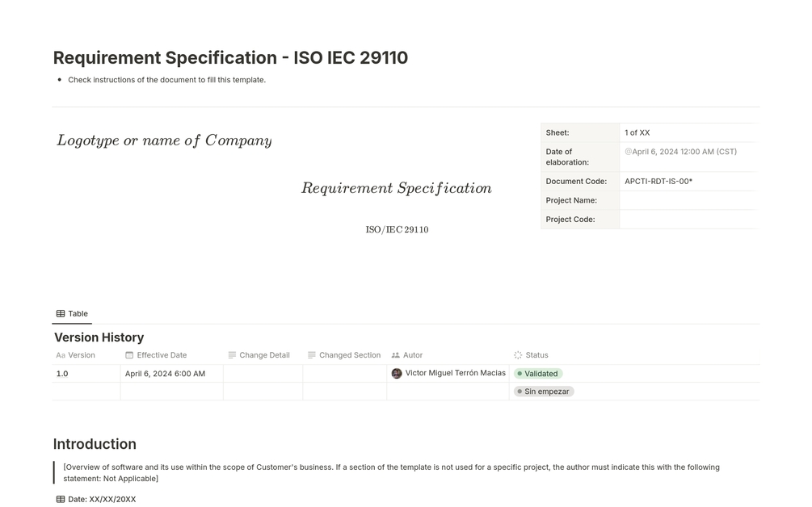Click the April 6, 2024 date mention
This screenshot has width=812, height=507.
click(x=680, y=152)
